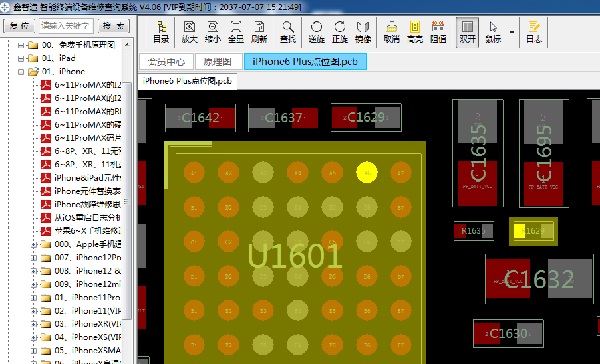Open the 目录 directory toolbar icon
This screenshot has width=600, height=364.
[x=161, y=32]
